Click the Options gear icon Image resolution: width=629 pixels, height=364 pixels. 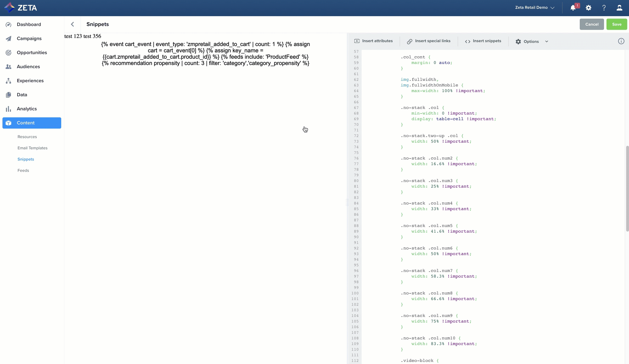click(518, 41)
